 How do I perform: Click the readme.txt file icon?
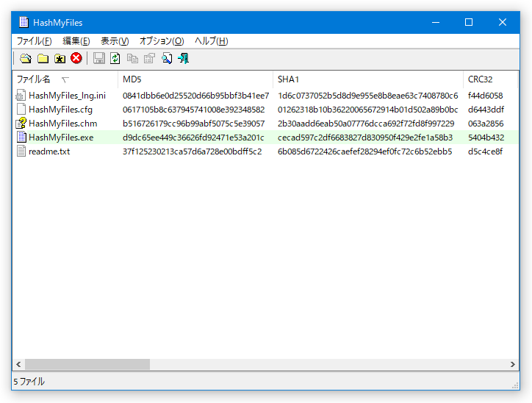[x=21, y=151]
